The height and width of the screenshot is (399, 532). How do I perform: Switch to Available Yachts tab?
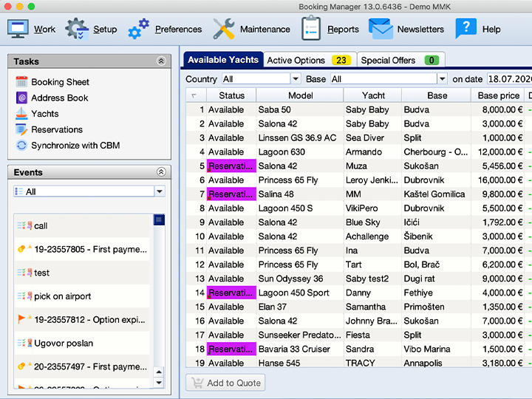point(223,60)
